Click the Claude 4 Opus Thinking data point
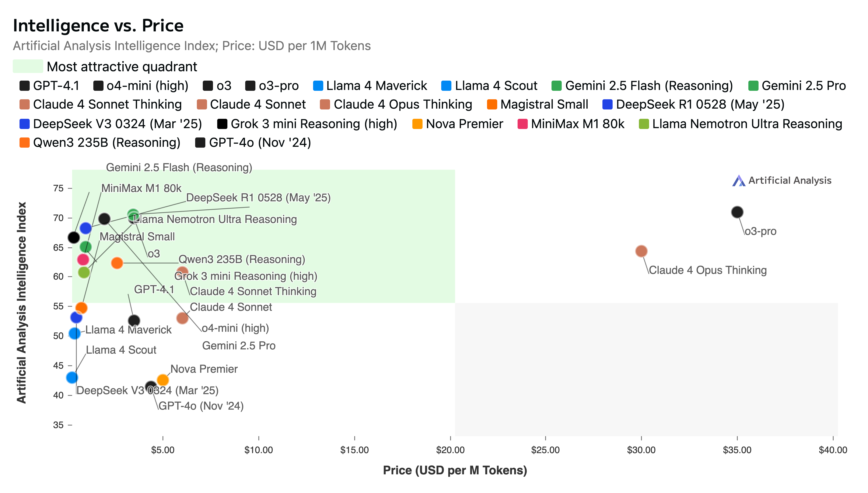Viewport: 868px width, 493px height. pos(641,251)
